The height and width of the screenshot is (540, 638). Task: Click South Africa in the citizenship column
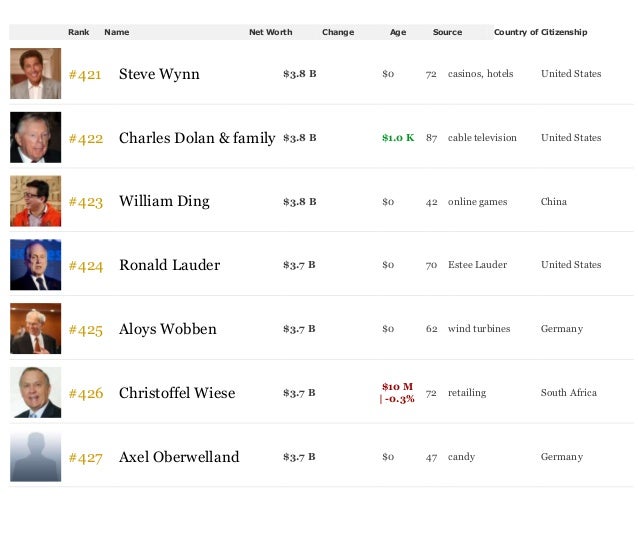[x=569, y=392]
